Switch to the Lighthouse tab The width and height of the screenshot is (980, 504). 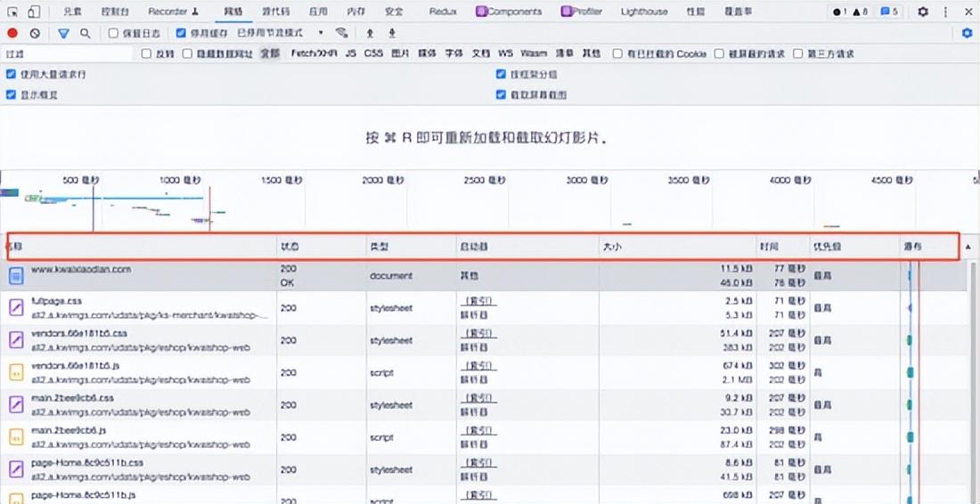644,12
